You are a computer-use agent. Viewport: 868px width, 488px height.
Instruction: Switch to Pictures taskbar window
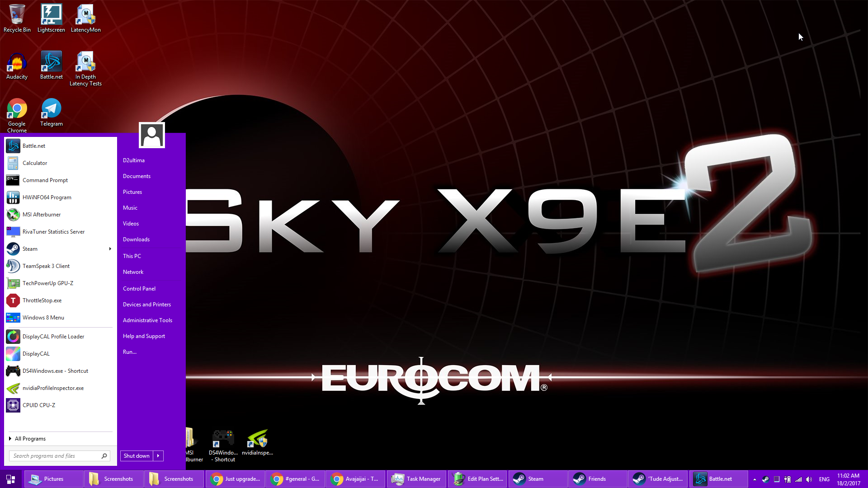point(54,479)
